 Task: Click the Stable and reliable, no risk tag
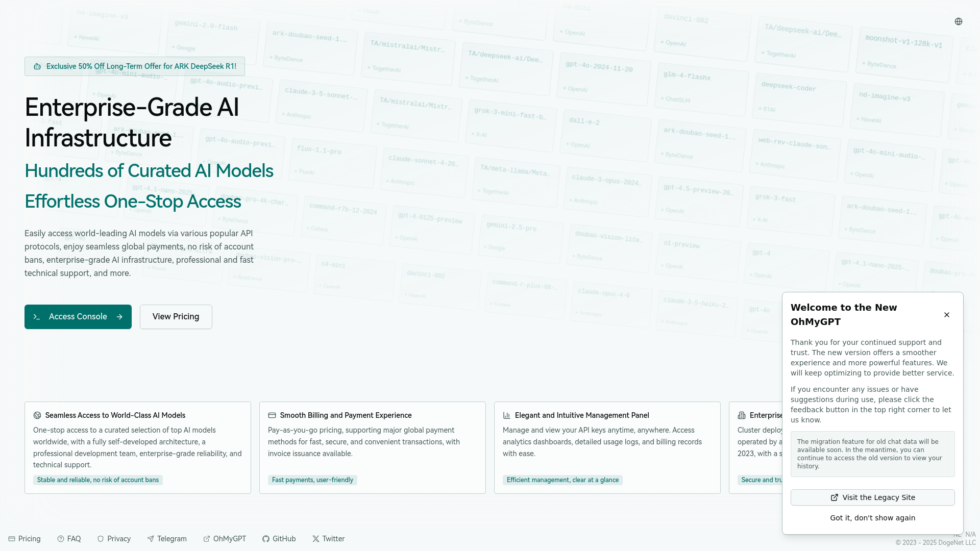tap(98, 480)
